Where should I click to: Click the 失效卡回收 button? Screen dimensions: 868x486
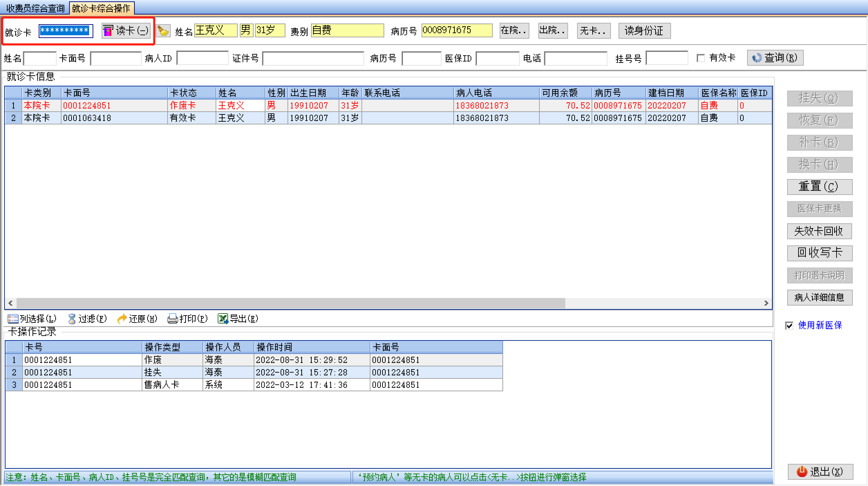click(819, 231)
